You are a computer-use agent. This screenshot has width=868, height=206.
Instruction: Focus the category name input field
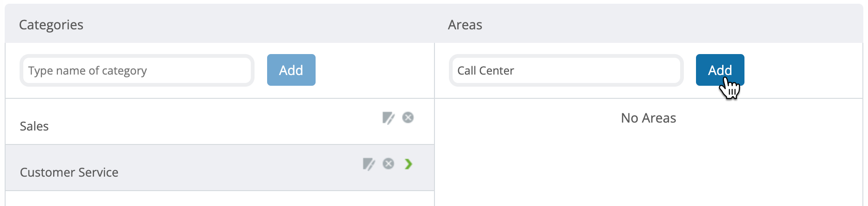pyautogui.click(x=137, y=70)
